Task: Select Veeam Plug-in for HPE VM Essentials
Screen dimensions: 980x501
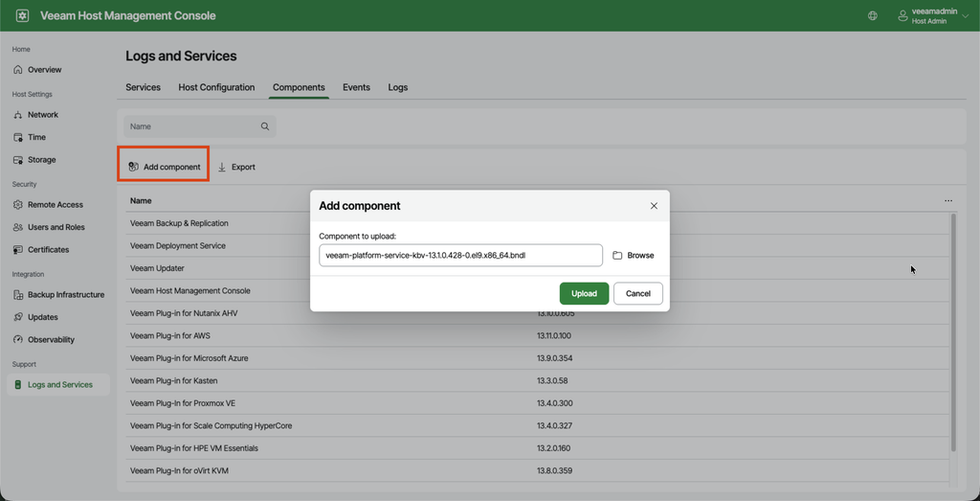Action: point(538,448)
